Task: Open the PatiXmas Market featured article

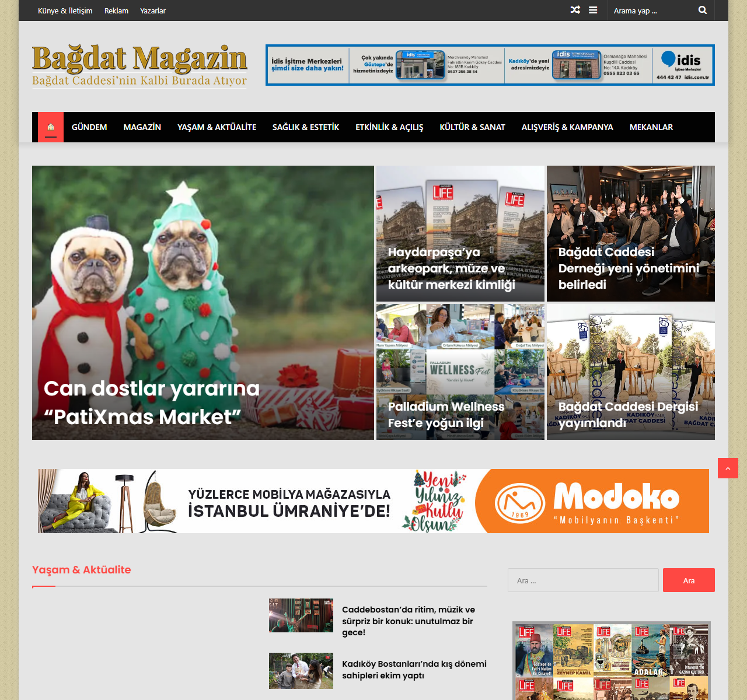Action: [x=152, y=402]
